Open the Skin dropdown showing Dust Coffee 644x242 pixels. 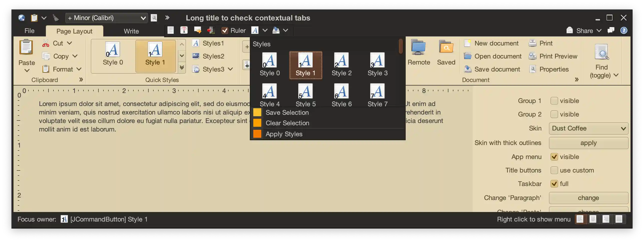point(588,128)
